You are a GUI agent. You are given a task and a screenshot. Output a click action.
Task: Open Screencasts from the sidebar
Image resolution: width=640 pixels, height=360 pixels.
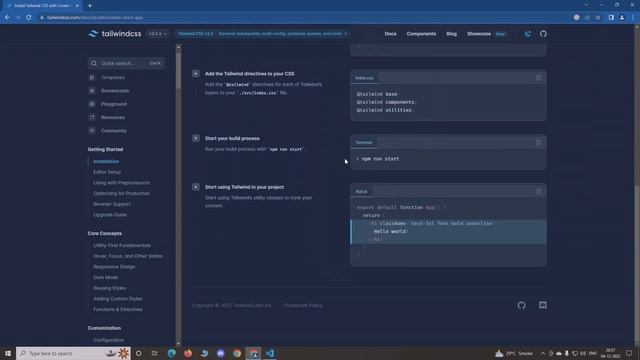pos(115,91)
